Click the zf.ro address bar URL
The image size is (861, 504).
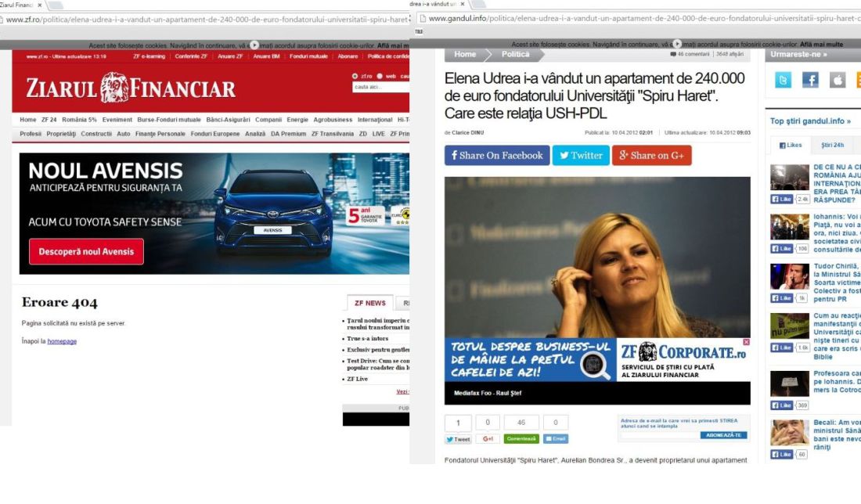tap(207, 20)
